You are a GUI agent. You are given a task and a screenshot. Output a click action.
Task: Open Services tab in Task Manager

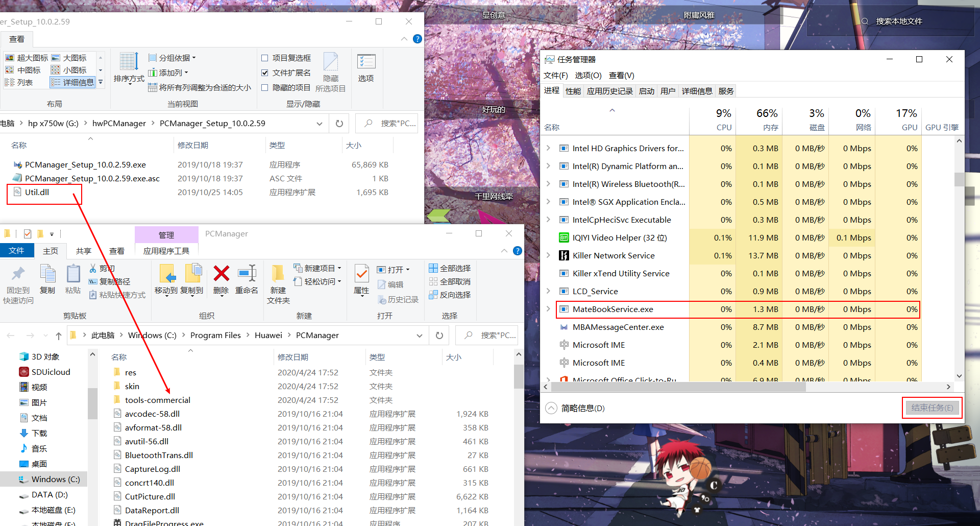coord(726,91)
